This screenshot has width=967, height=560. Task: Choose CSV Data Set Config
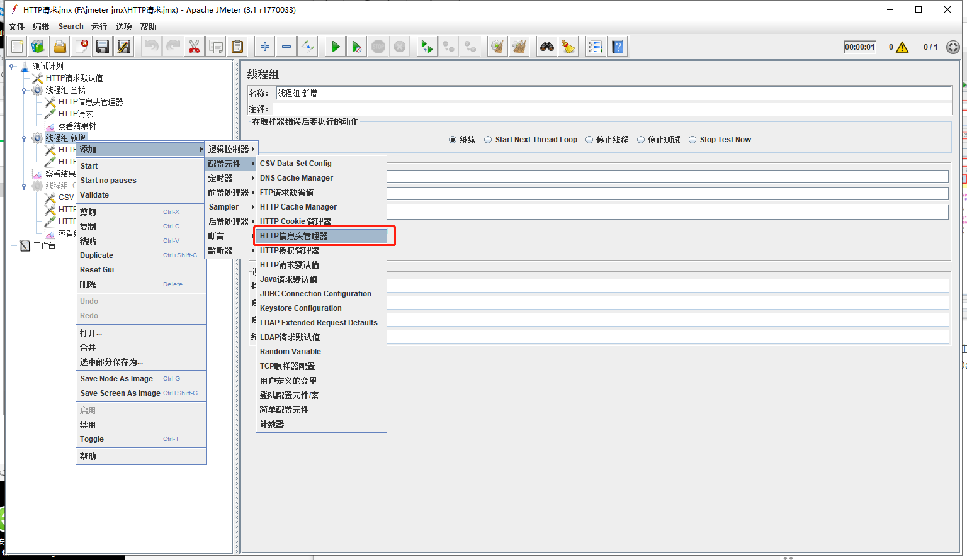(x=321, y=164)
